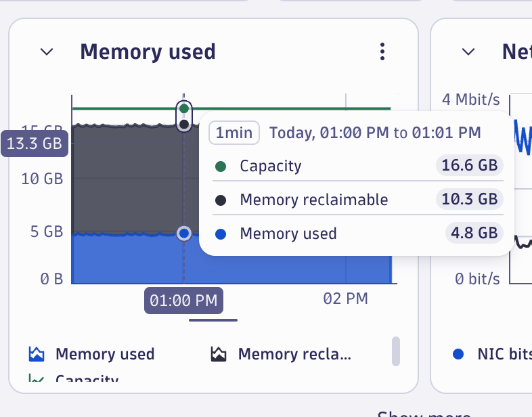
Task: Click the Memory reclaimable legend chart icon
Action: [219, 354]
